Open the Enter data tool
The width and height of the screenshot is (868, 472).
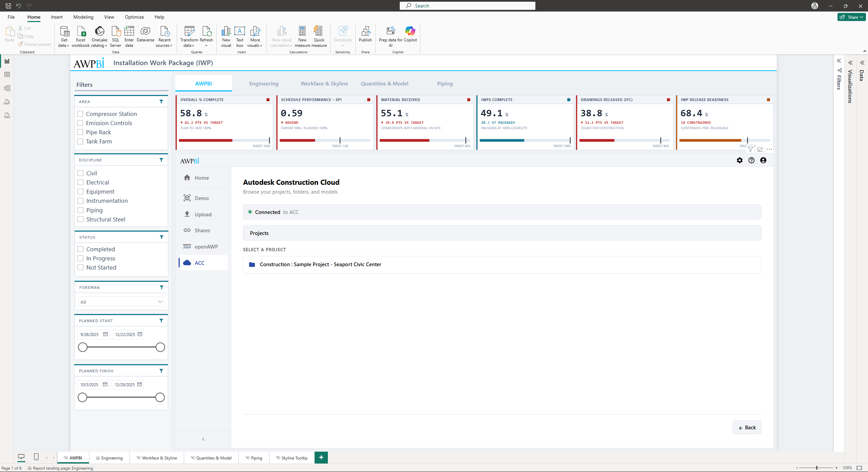[x=129, y=37]
